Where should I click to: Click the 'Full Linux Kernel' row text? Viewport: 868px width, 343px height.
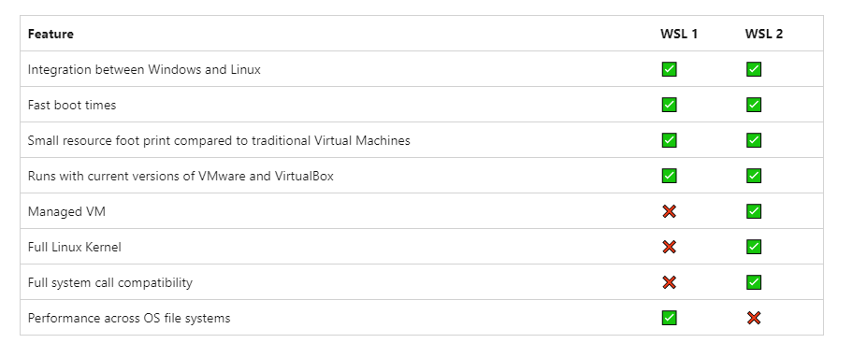(x=74, y=247)
